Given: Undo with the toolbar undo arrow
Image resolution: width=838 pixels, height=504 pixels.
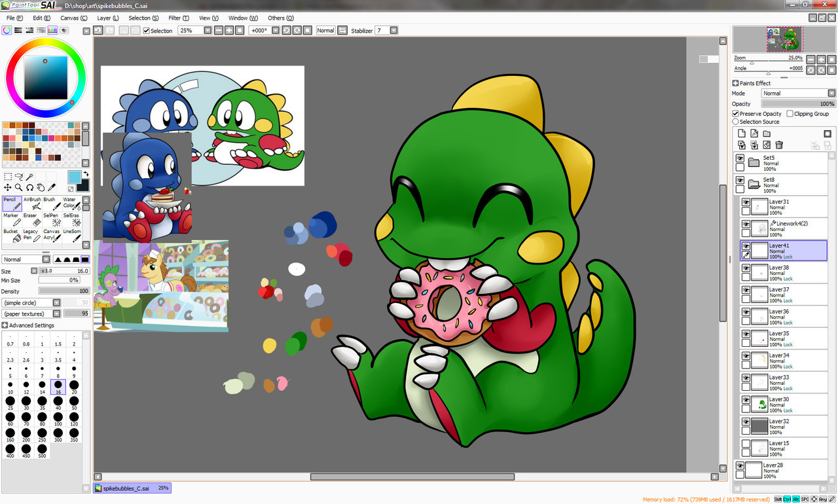Looking at the screenshot, I should [x=98, y=30].
